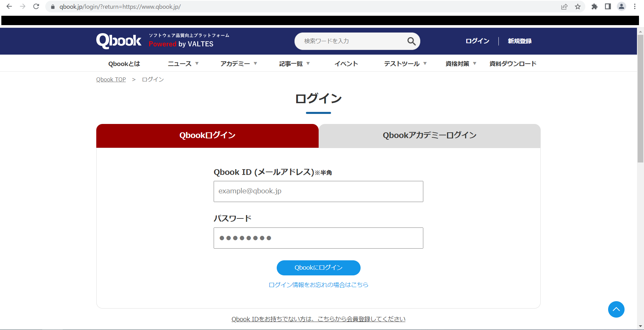644x330 pixels.
Task: Open Chrome's three-dot menu
Action: tap(635, 7)
